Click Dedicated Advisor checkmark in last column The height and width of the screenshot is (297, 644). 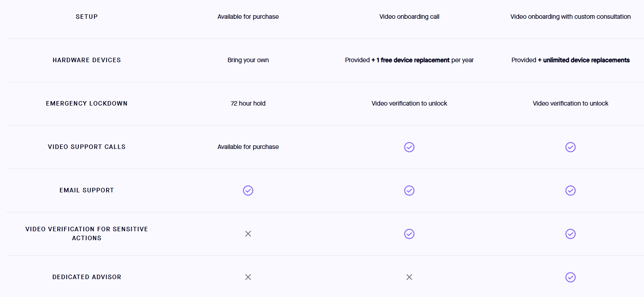click(570, 277)
